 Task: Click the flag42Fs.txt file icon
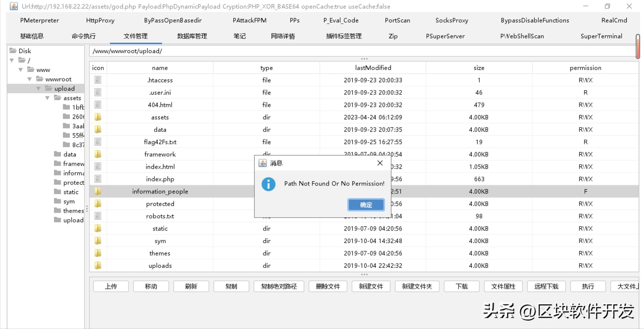(x=98, y=142)
